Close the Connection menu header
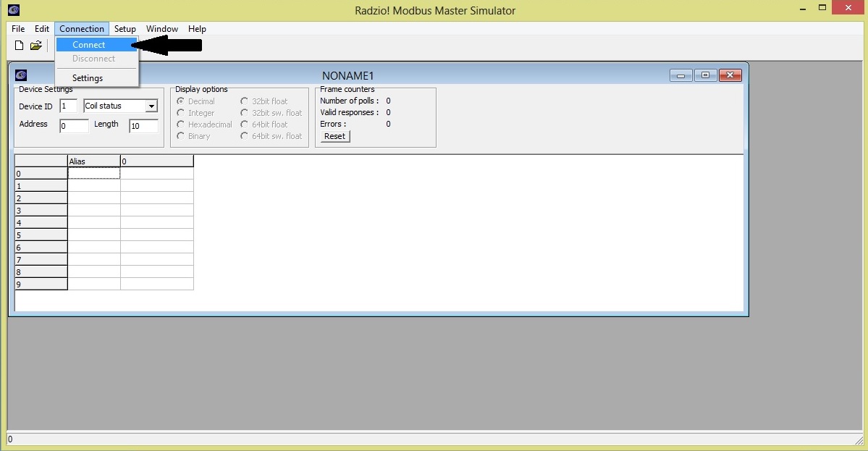Image resolution: width=868 pixels, height=451 pixels. (x=81, y=29)
